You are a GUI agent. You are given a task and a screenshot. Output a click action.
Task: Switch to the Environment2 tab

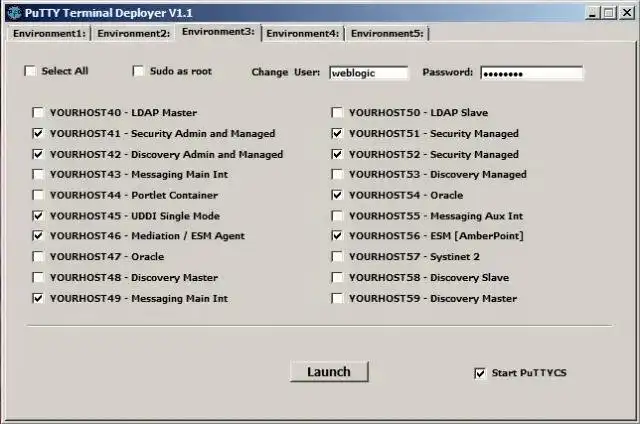pyautogui.click(x=133, y=33)
